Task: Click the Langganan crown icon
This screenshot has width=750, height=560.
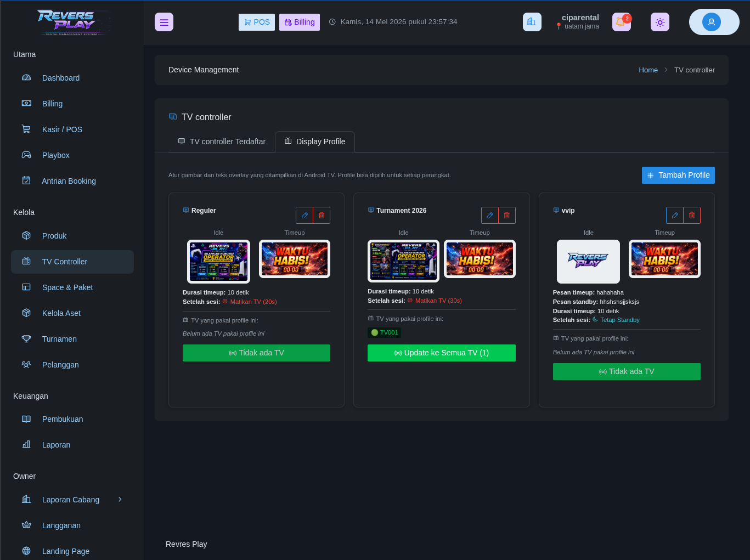Action: 26,525
